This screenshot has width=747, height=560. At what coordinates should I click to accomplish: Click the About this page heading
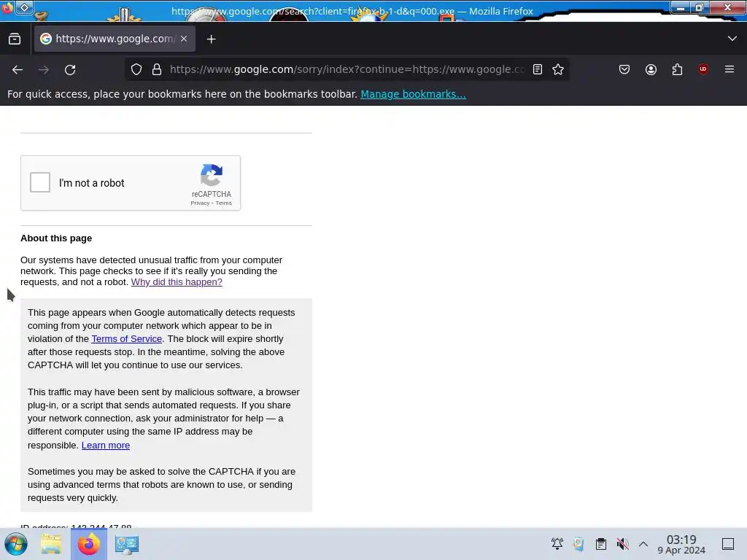click(56, 238)
